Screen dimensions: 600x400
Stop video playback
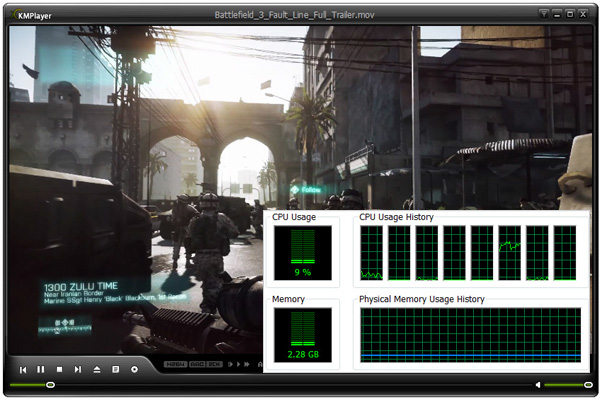tap(59, 369)
